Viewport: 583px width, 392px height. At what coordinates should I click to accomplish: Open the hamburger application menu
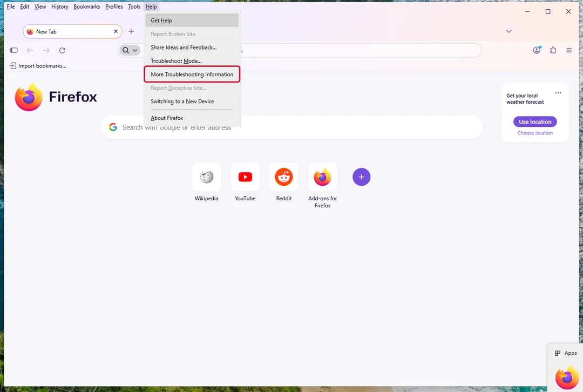click(569, 50)
